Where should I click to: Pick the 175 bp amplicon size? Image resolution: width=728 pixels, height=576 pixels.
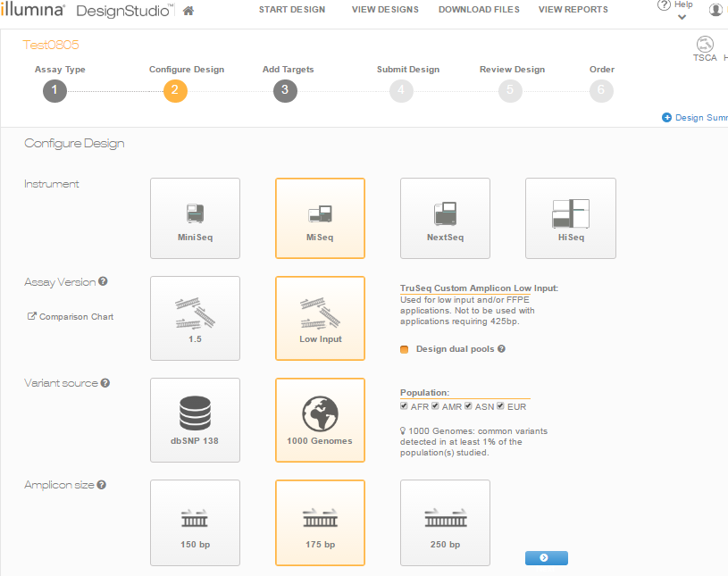click(x=320, y=522)
